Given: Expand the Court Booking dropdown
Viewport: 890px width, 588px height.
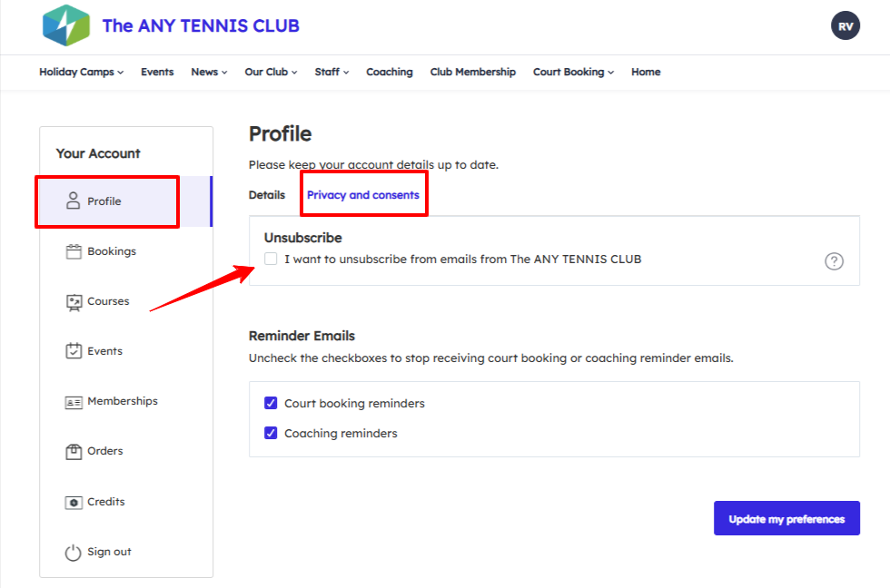Looking at the screenshot, I should 573,73.
